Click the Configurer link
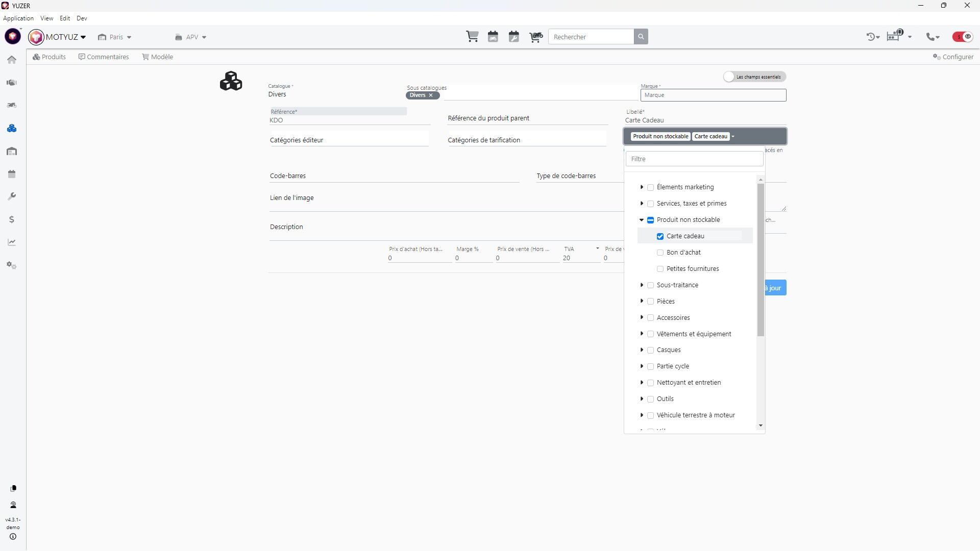The height and width of the screenshot is (551, 980). (953, 57)
